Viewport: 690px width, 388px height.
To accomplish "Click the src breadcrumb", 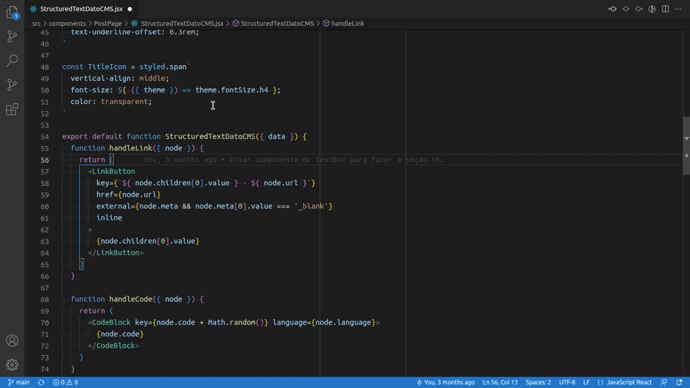I will (36, 23).
